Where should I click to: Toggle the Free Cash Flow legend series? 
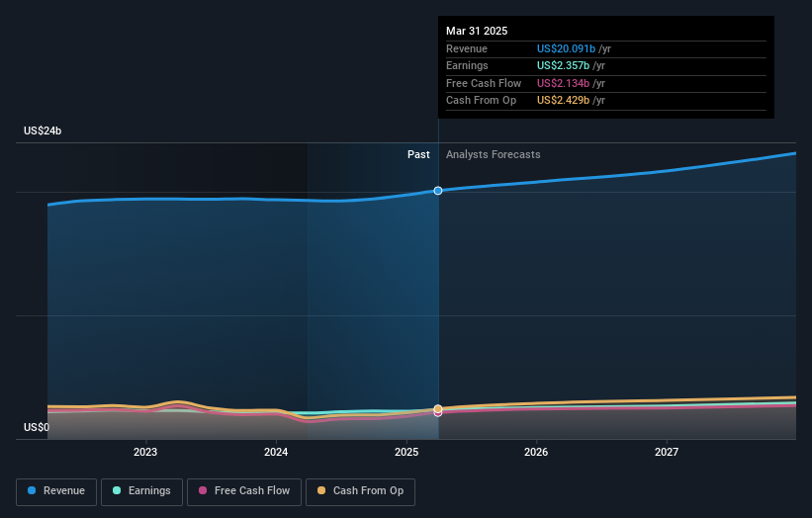[244, 491]
